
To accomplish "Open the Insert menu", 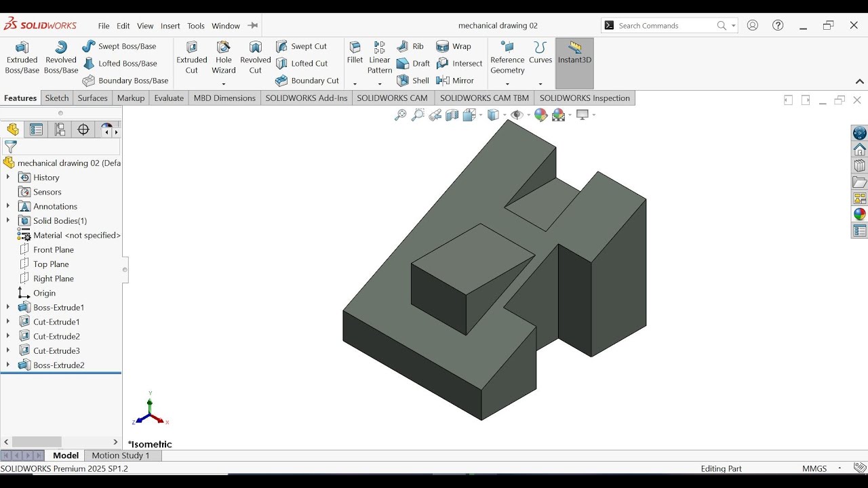I will point(170,26).
